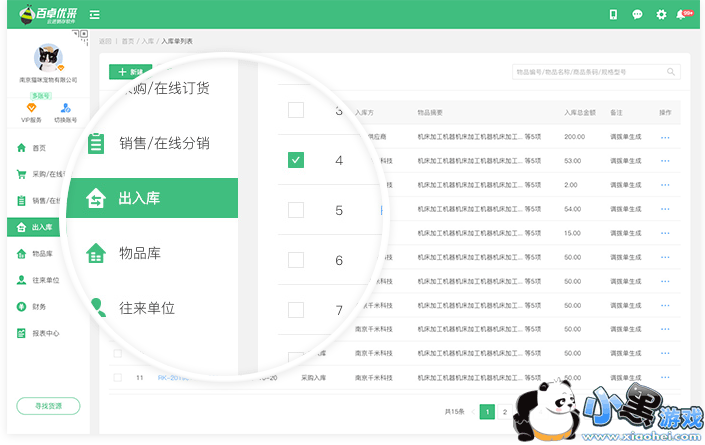This screenshot has width=705, height=445.
Task: Click the 寻找货源 button
Action: [x=48, y=406]
